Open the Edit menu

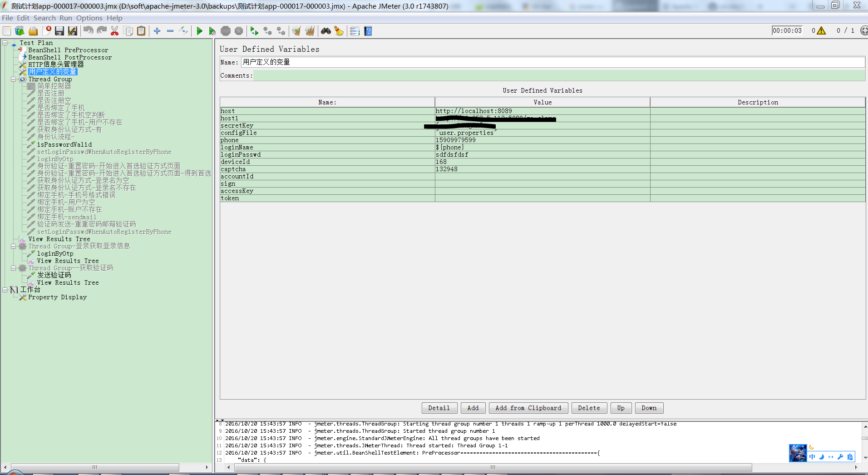click(x=23, y=18)
